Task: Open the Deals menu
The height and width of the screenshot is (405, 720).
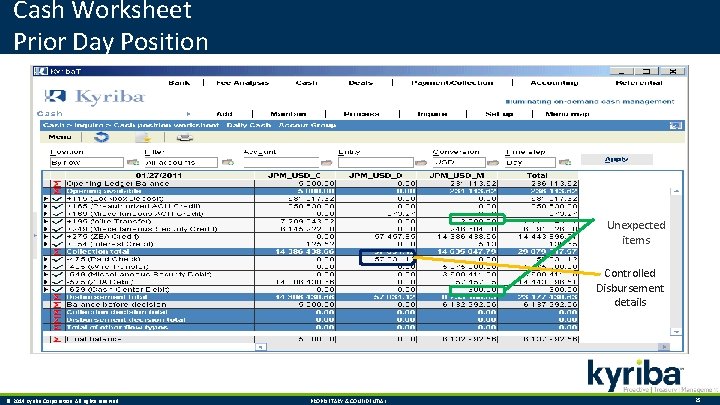Action: pyautogui.click(x=360, y=83)
